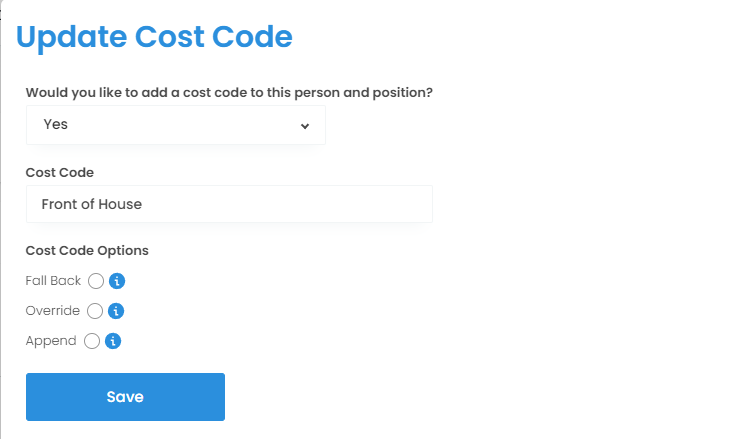The width and height of the screenshot is (734, 439).
Task: Click the Front of House text
Action: pos(92,204)
